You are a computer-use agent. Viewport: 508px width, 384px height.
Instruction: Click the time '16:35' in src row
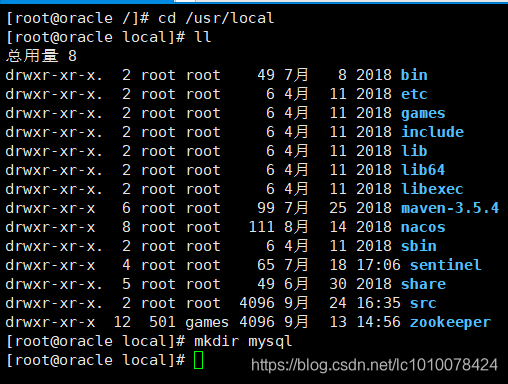pos(378,303)
